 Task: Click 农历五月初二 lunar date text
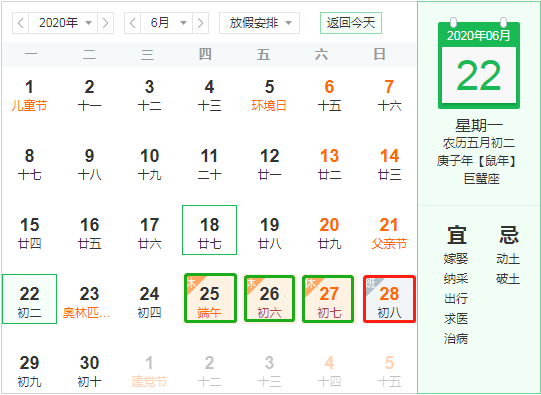[479, 143]
